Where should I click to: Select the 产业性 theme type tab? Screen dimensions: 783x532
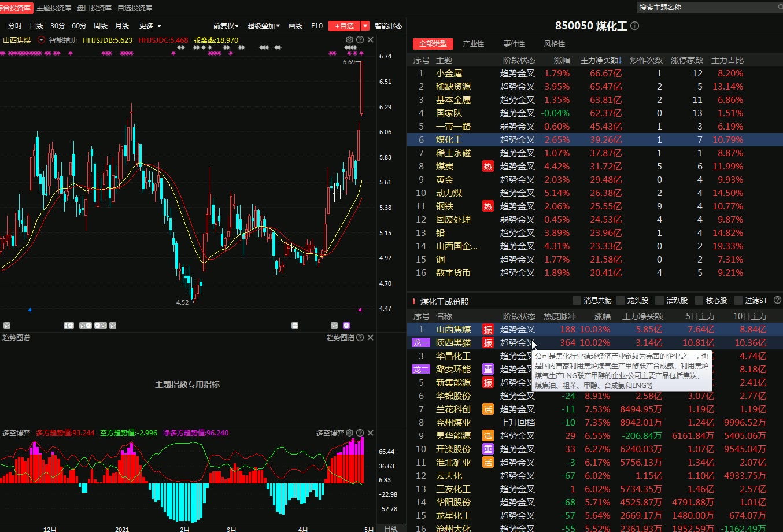point(474,44)
